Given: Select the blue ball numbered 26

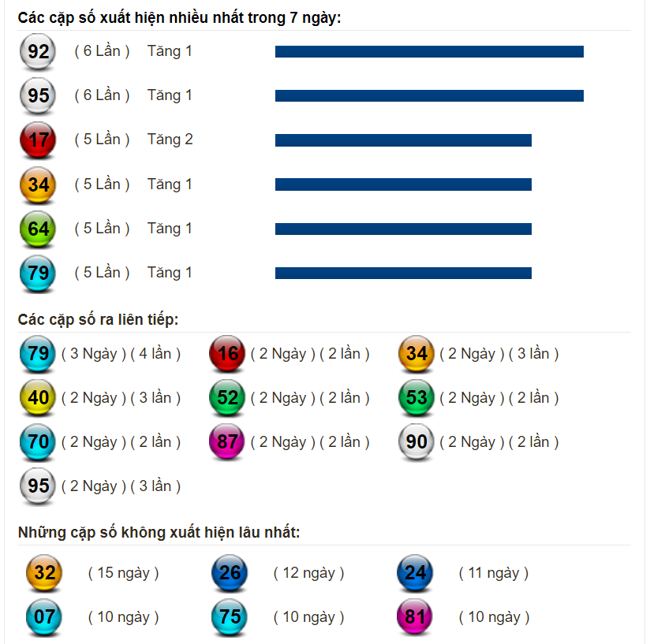Looking at the screenshot, I should [x=230, y=573].
